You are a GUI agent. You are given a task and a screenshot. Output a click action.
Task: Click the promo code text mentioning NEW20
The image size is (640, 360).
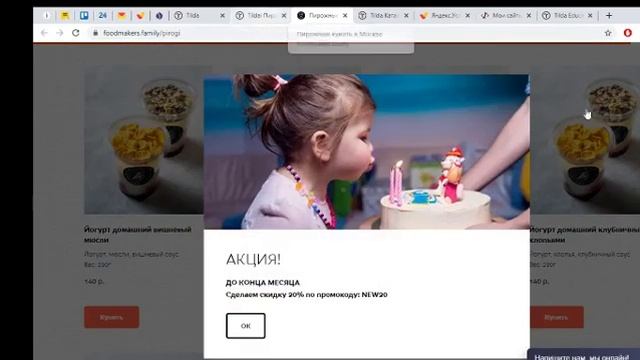(307, 295)
